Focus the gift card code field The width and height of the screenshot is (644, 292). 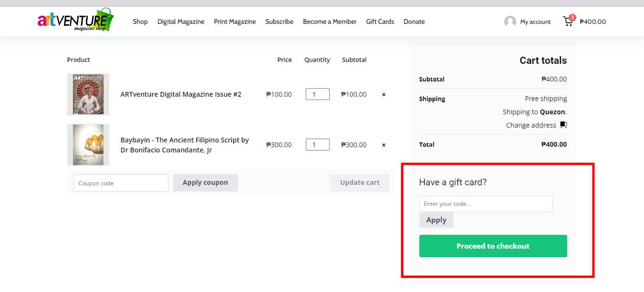pyautogui.click(x=486, y=204)
